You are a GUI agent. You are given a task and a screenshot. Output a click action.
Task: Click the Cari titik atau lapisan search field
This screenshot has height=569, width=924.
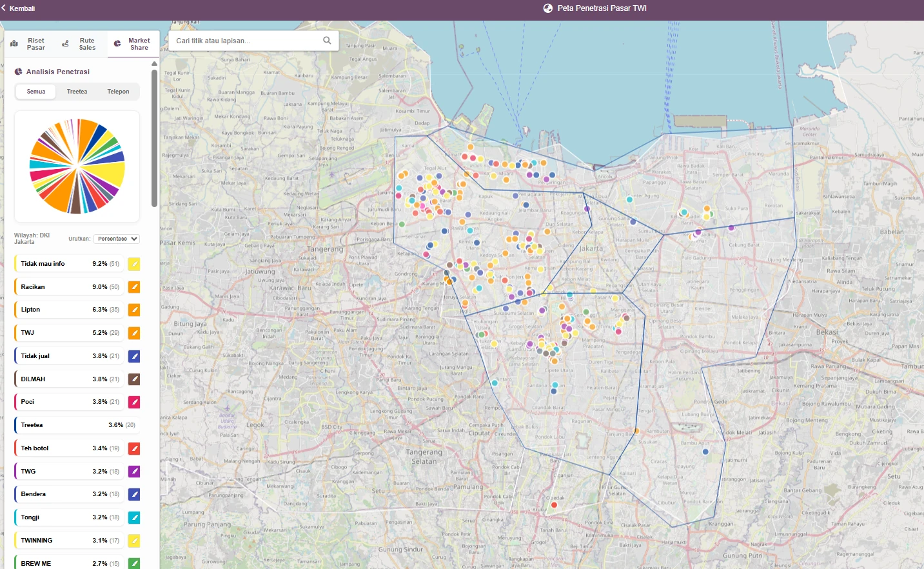pos(253,41)
